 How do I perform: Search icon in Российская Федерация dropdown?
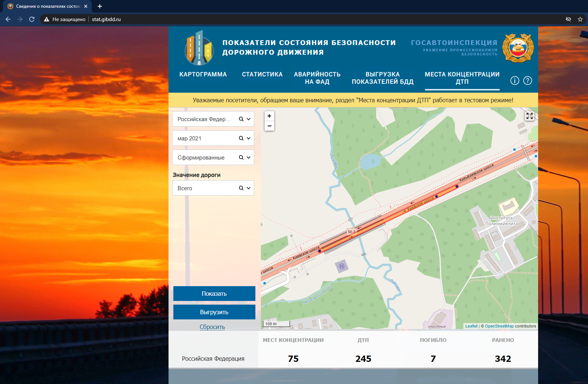click(241, 119)
